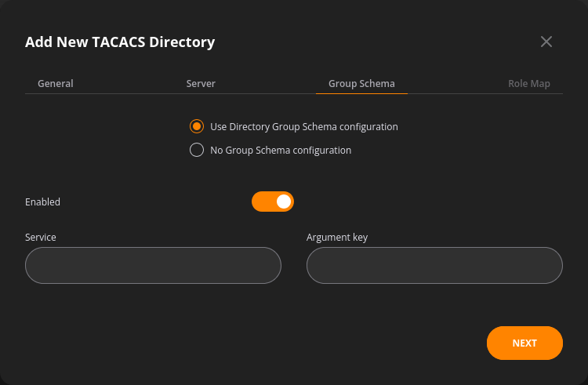Select the Group Schema tab
Screen dimensions: 588x385
point(361,83)
